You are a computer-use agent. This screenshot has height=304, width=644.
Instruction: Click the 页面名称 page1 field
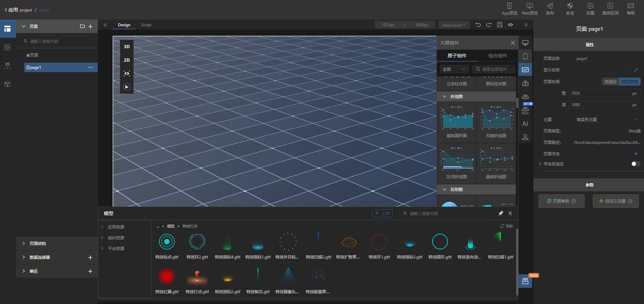coord(607,59)
